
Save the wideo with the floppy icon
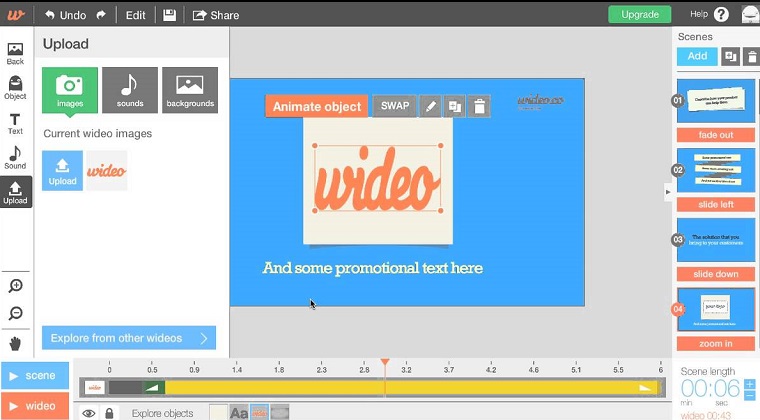click(x=170, y=15)
